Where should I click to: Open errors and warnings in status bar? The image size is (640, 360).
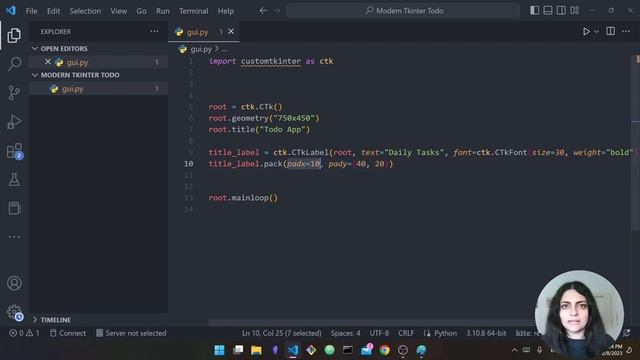click(24, 333)
